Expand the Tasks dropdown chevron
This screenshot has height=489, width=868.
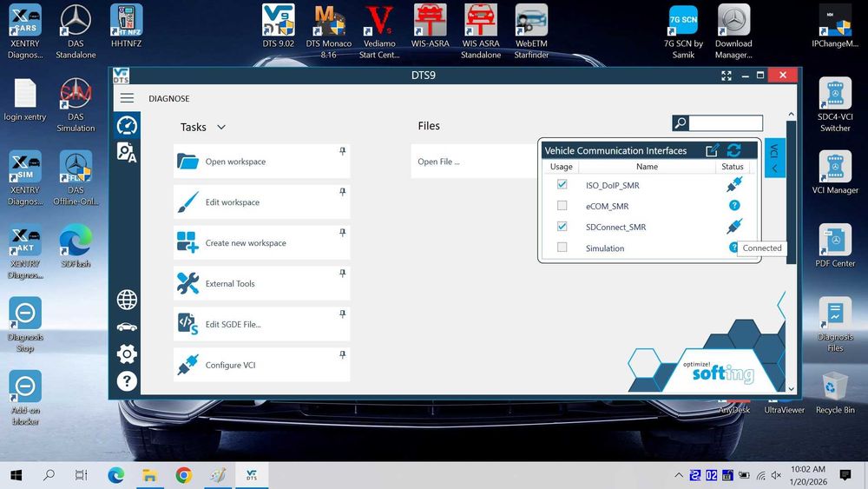pyautogui.click(x=221, y=128)
